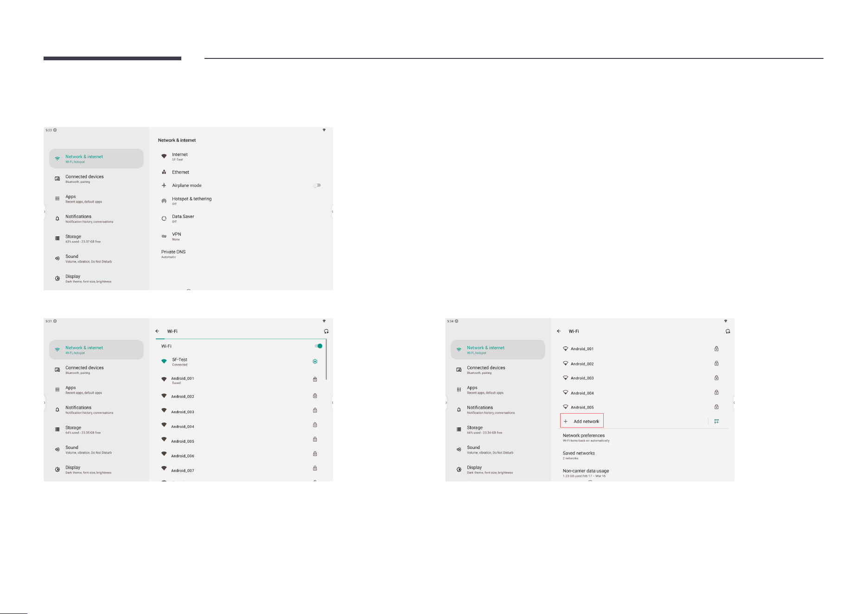868x614 pixels.
Task: Click Network & internet in 5:23 screen sidebar
Action: 96,159
